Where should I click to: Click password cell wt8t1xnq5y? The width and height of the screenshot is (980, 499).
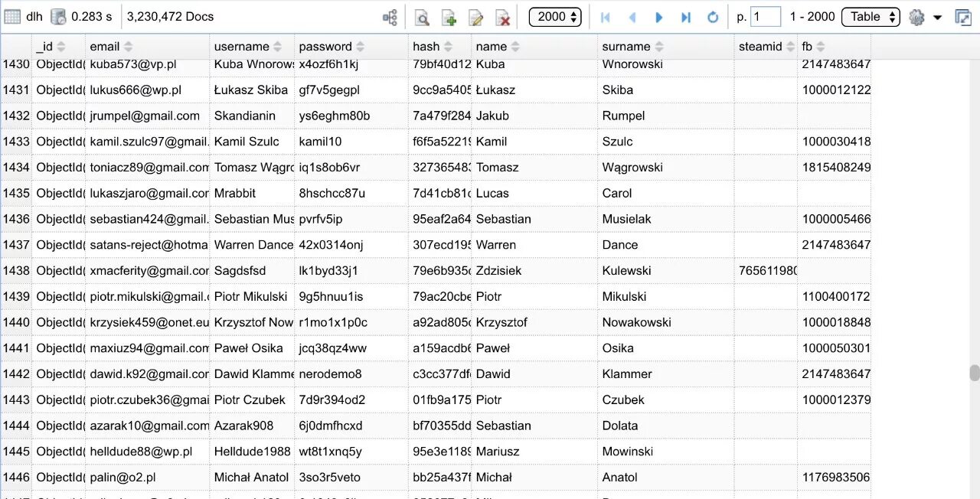(351, 452)
